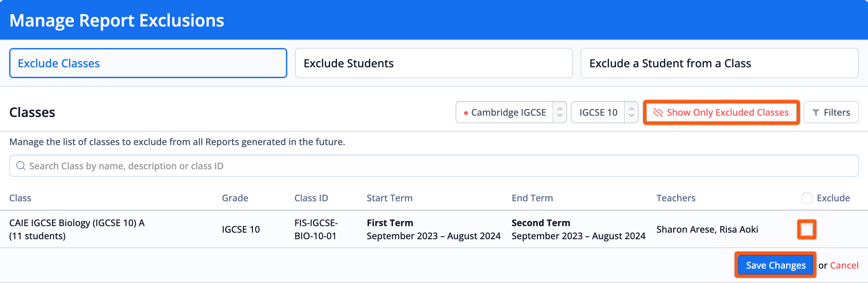Click the up-down arrows on Cambridge IGCSE selector
The width and height of the screenshot is (868, 283).
(x=560, y=112)
